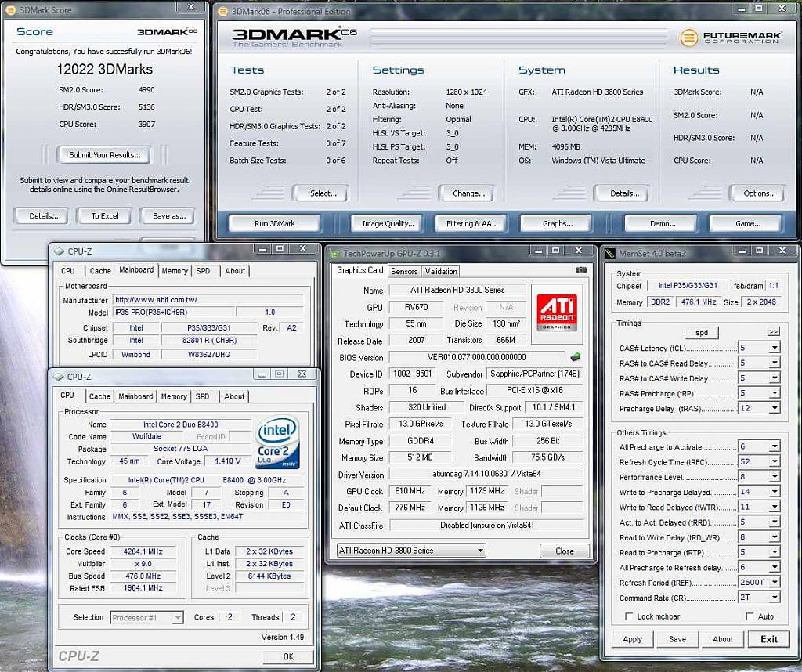Open the Command Rate (CR) dropdown
This screenshot has width=802, height=672.
coord(775,598)
